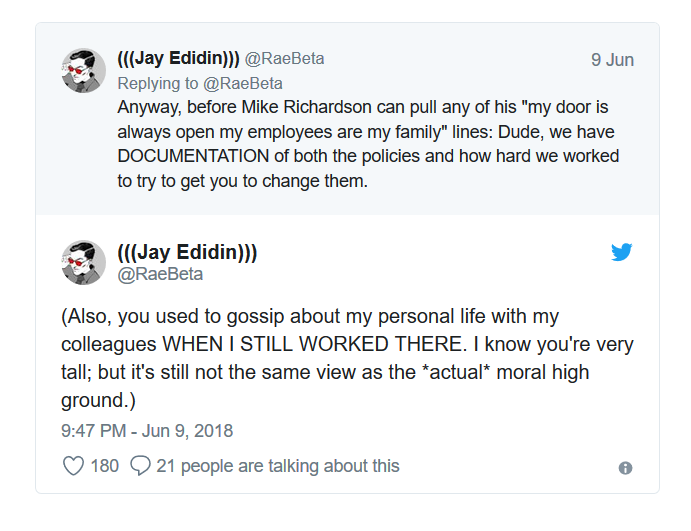Click the gray @RaeBeta handle beside 9 Jun
The height and width of the screenshot is (531, 691).
(x=285, y=59)
